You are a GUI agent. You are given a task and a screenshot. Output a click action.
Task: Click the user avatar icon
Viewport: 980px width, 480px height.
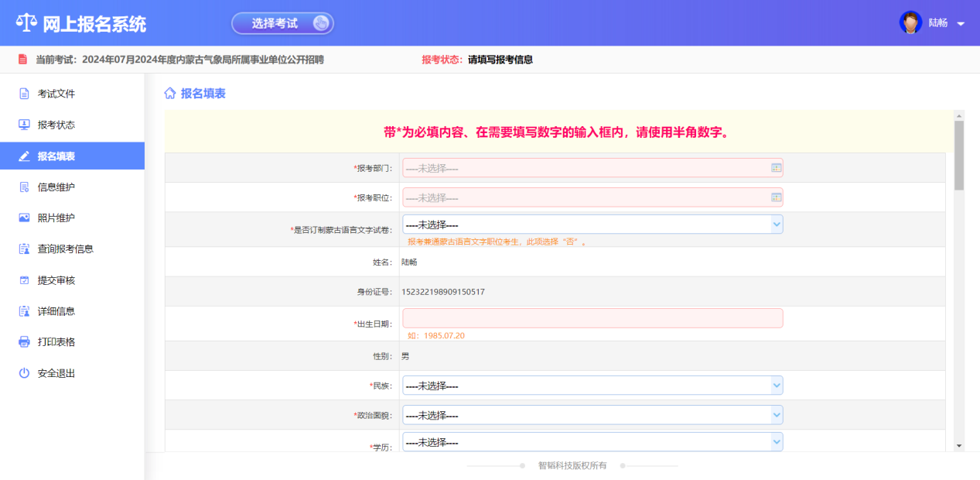click(910, 22)
